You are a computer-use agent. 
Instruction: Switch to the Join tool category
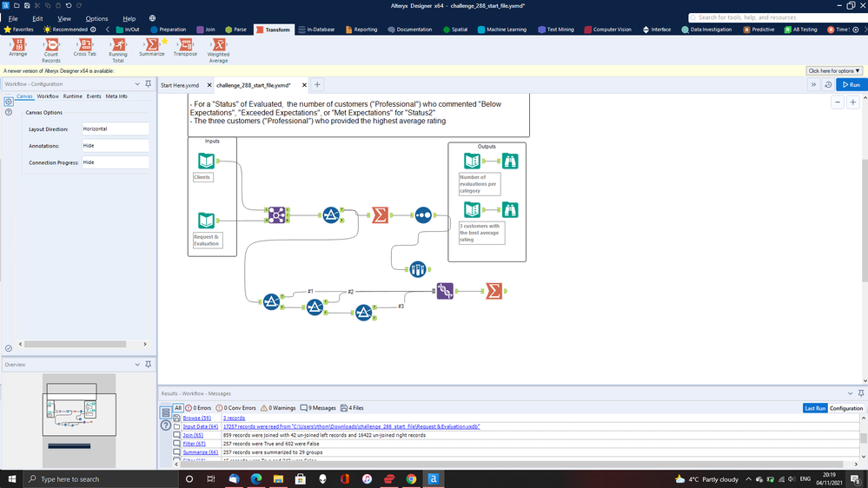[205, 30]
